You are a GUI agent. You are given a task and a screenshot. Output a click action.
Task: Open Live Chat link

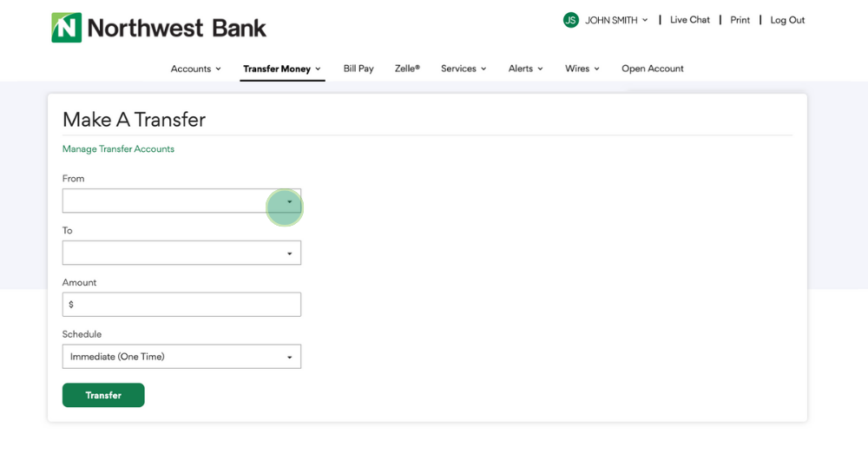689,20
